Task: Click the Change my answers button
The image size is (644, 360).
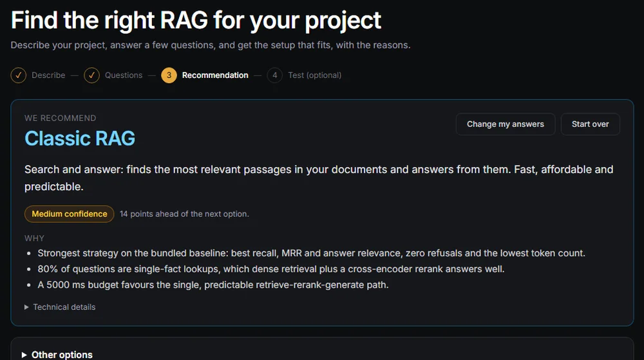Action: pyautogui.click(x=505, y=124)
